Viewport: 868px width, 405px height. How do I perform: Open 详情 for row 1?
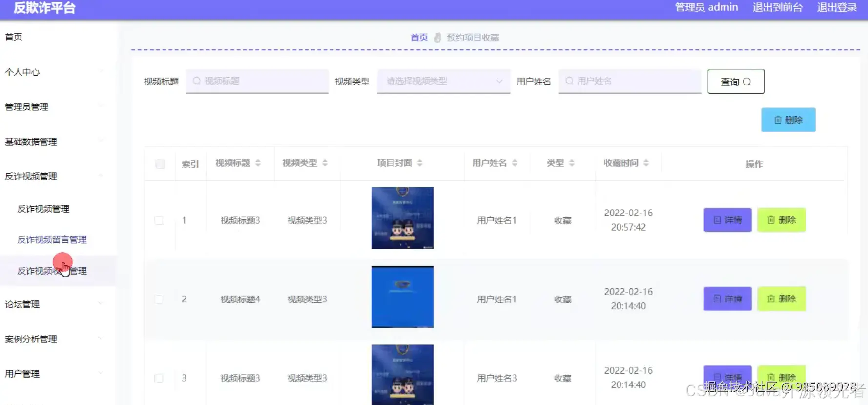[727, 220]
